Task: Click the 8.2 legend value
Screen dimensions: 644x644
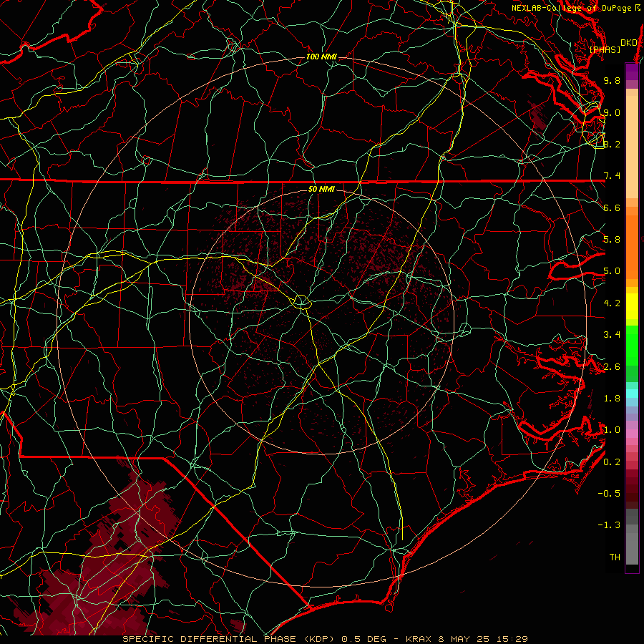Action: [x=612, y=144]
